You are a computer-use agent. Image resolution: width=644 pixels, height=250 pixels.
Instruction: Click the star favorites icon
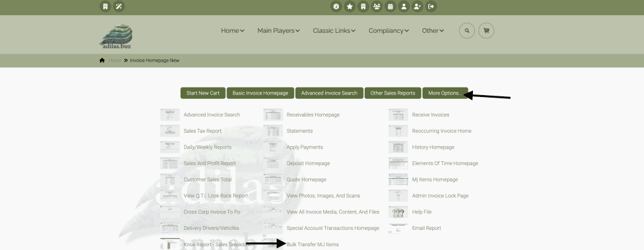point(350,6)
